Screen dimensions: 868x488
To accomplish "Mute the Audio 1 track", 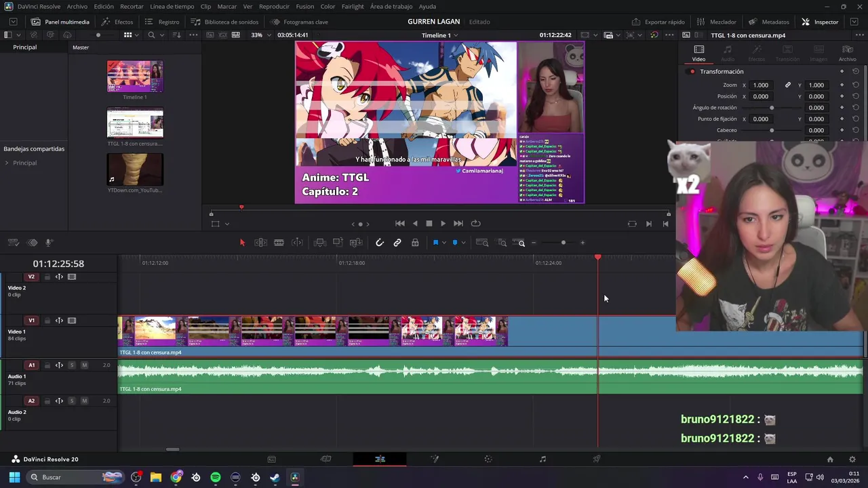I will click(x=84, y=365).
